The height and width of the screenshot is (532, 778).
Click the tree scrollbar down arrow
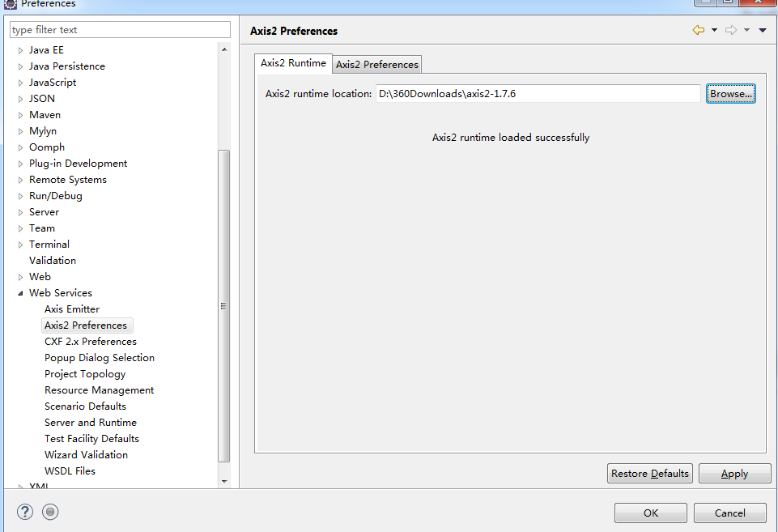click(x=224, y=481)
